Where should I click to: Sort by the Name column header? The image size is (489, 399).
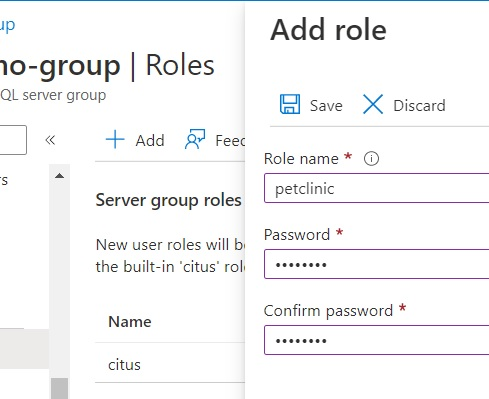pos(130,322)
